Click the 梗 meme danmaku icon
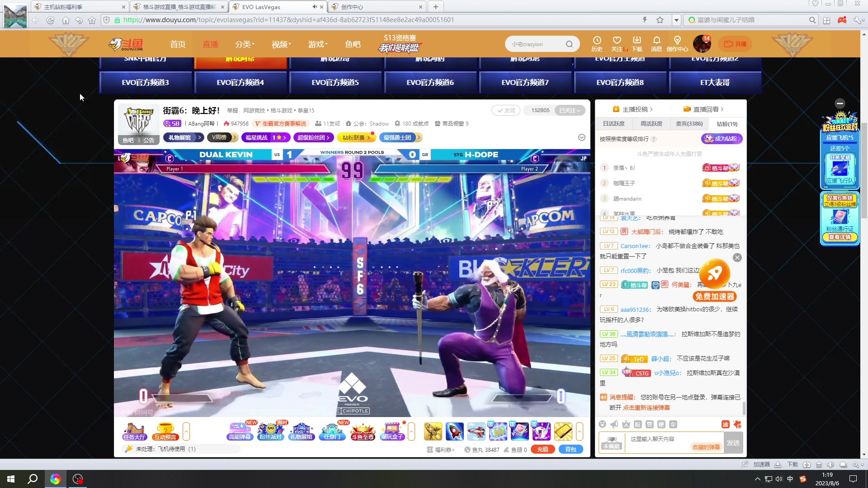The height and width of the screenshot is (488, 868). coord(661,424)
